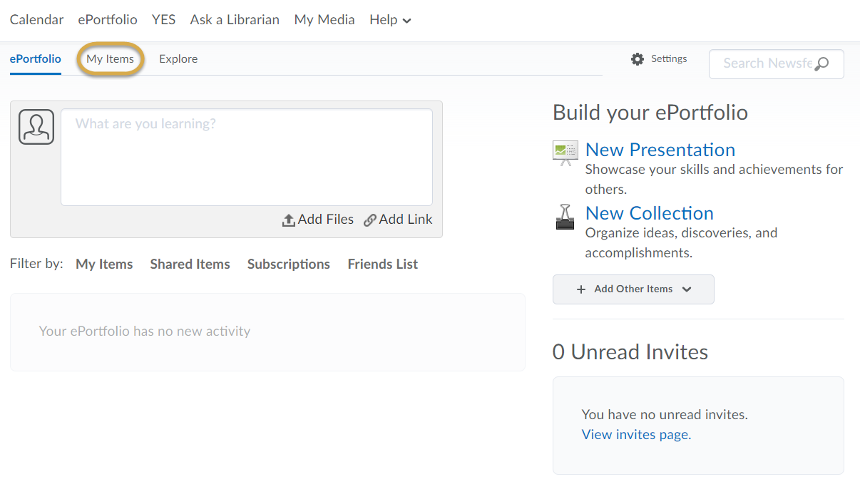Click the 'Showcase your skills and achievements' description

coord(714,180)
